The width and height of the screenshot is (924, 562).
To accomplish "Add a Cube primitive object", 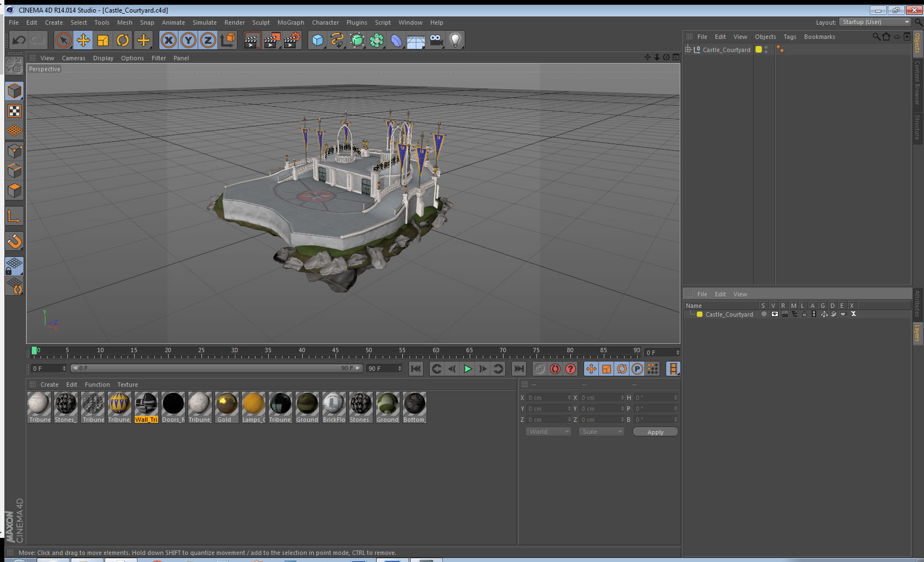I will pyautogui.click(x=317, y=40).
